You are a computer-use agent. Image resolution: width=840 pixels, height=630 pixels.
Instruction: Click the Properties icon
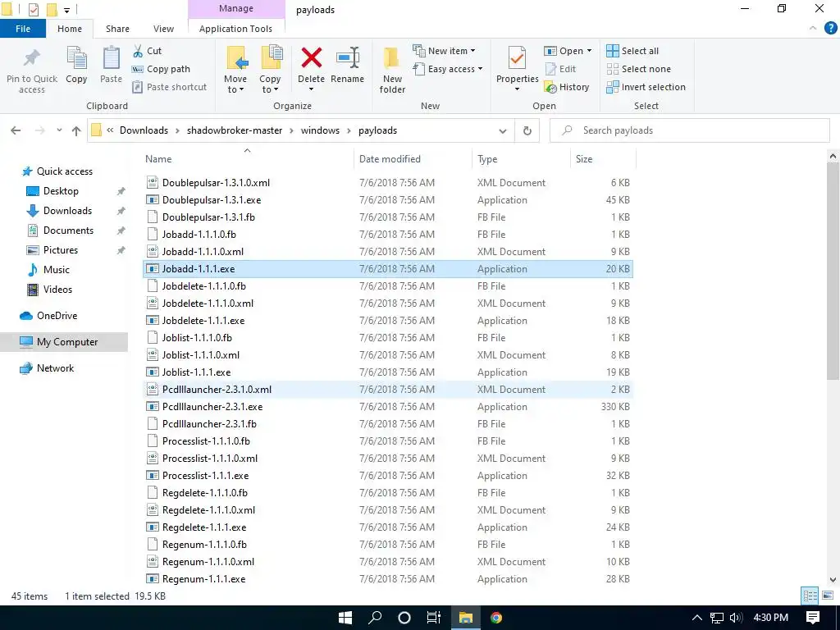click(x=517, y=58)
